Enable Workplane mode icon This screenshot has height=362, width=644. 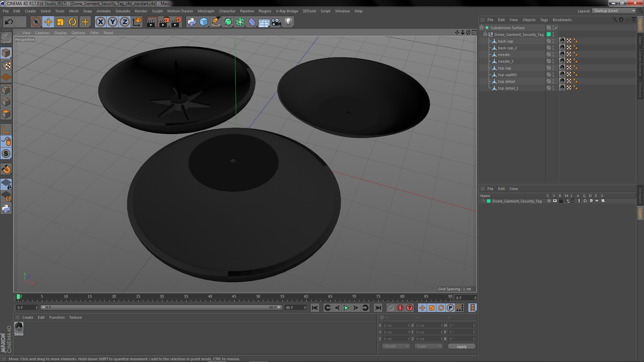coord(6,77)
